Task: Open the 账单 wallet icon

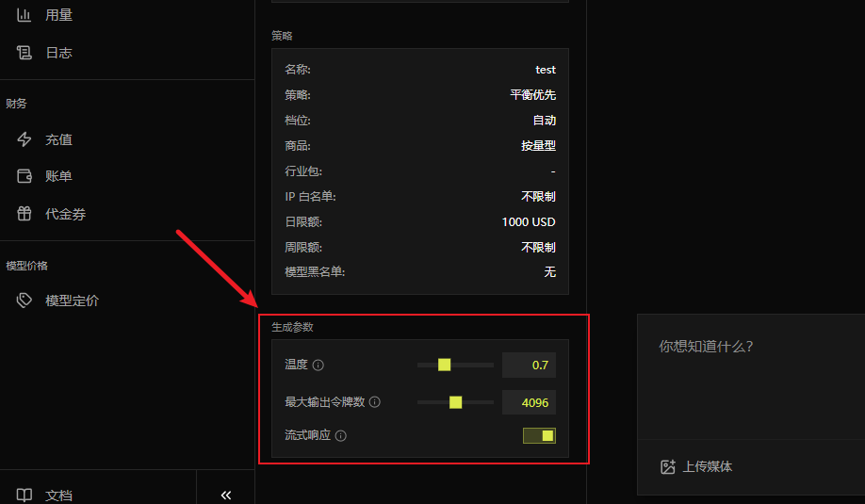Action: (24, 176)
